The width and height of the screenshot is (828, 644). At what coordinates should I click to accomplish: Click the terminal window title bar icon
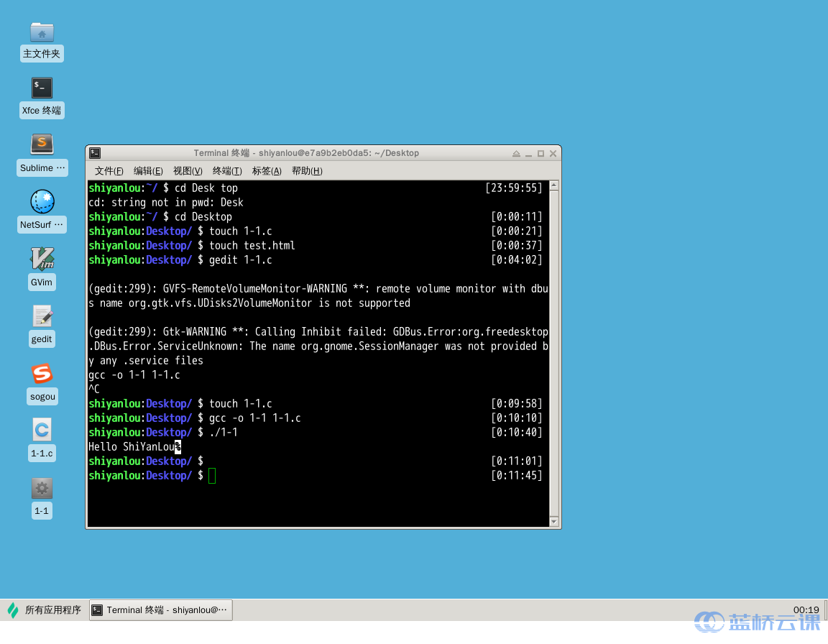95,153
